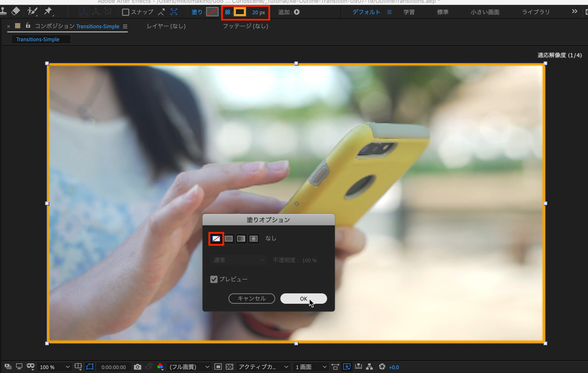Open the (フル画質) resolution dropdown
This screenshot has width=588, height=373.
coord(189,367)
